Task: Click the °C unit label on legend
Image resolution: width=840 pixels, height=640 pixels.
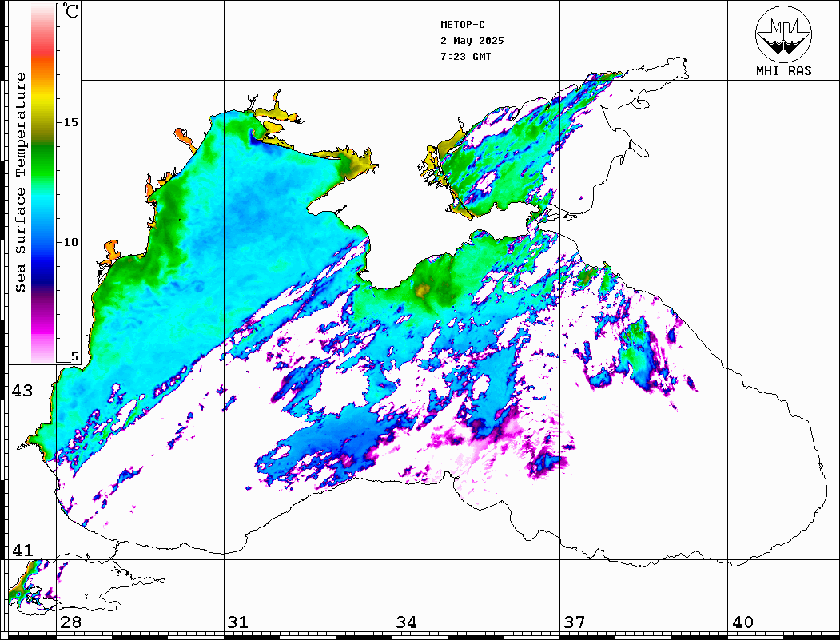Action: click(70, 10)
